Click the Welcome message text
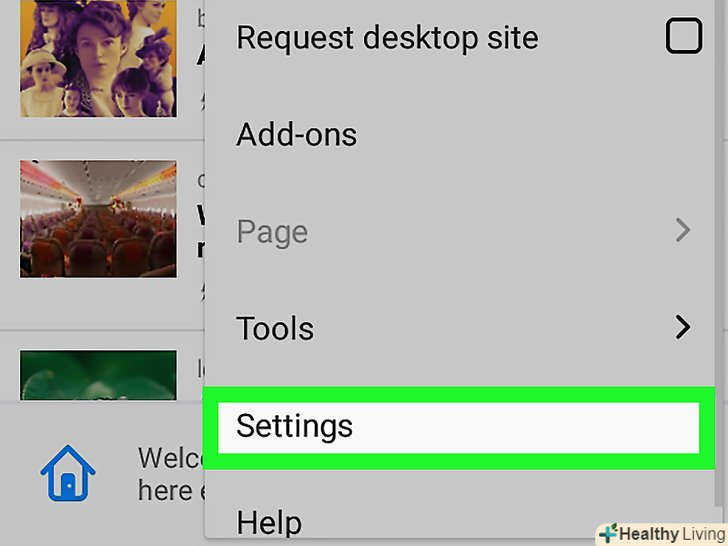 coord(170,474)
